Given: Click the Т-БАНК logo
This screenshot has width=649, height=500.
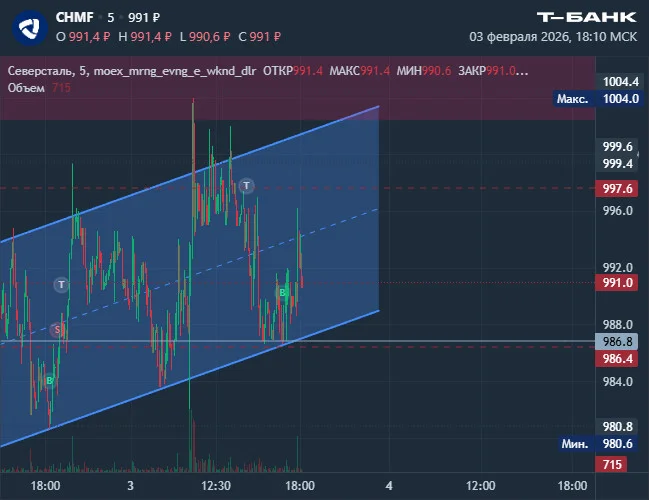Looking at the screenshot, I should pos(587,17).
